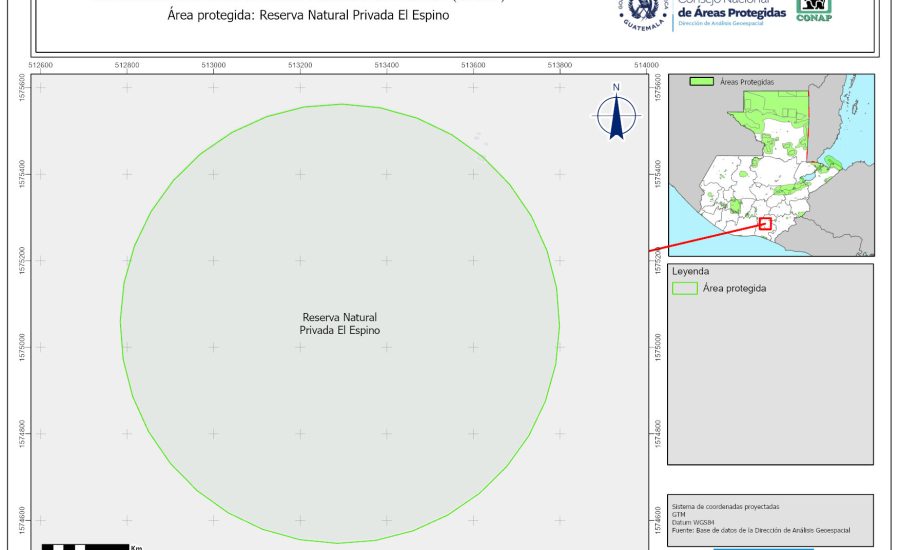Click the Leyenda heading

click(x=690, y=271)
